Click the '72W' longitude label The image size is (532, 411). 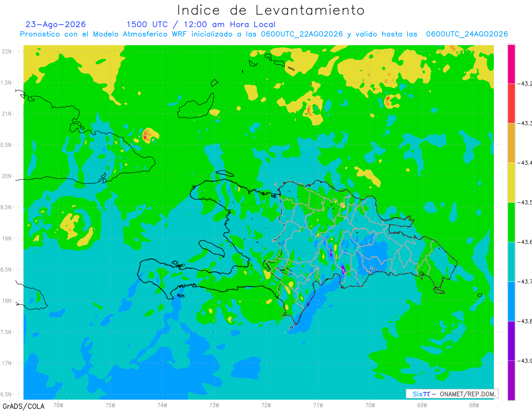click(x=266, y=405)
